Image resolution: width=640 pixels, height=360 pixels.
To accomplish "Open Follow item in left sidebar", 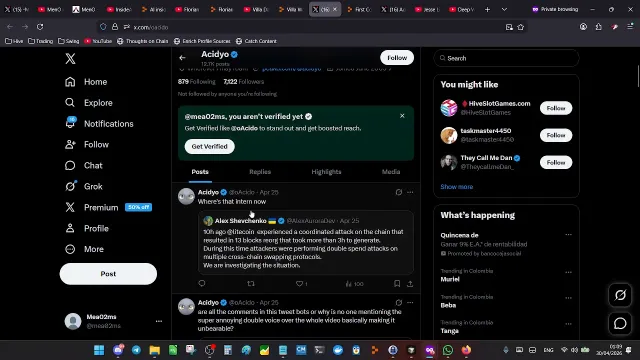I will 87,144.
